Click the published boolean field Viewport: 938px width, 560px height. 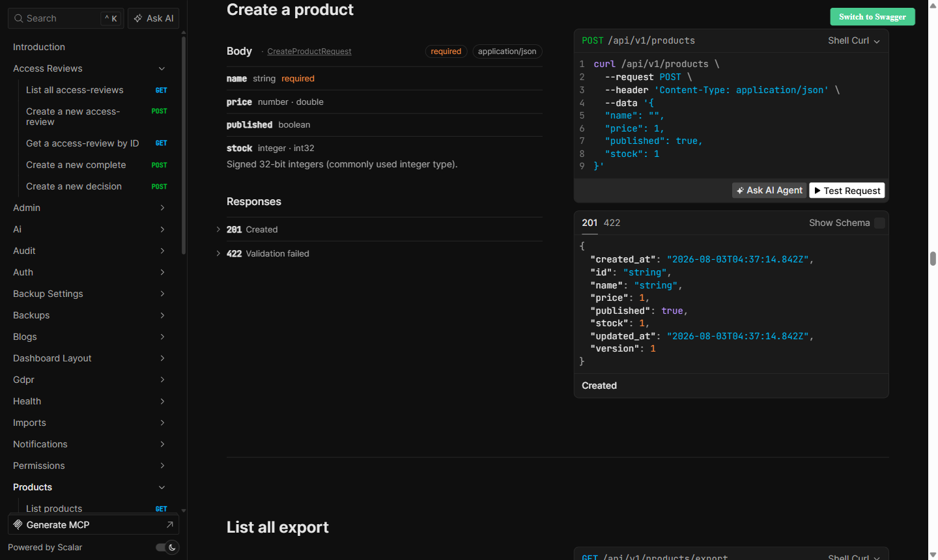click(x=384, y=125)
